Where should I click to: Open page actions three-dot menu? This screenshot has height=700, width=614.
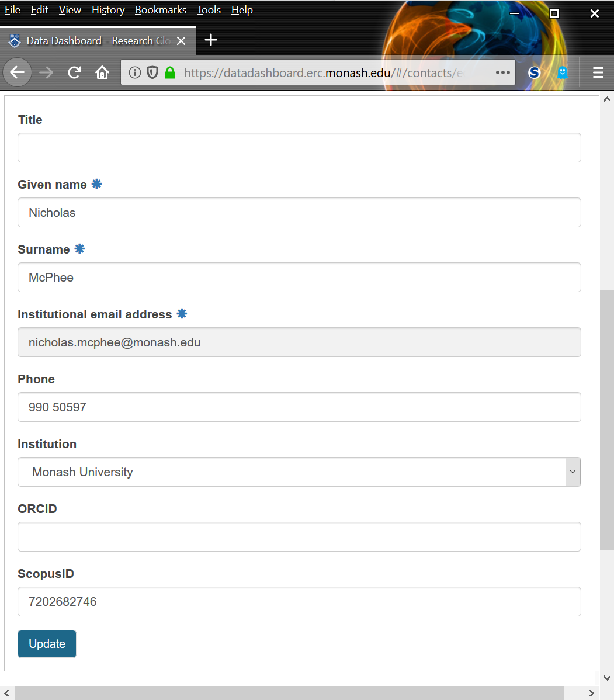tap(502, 72)
